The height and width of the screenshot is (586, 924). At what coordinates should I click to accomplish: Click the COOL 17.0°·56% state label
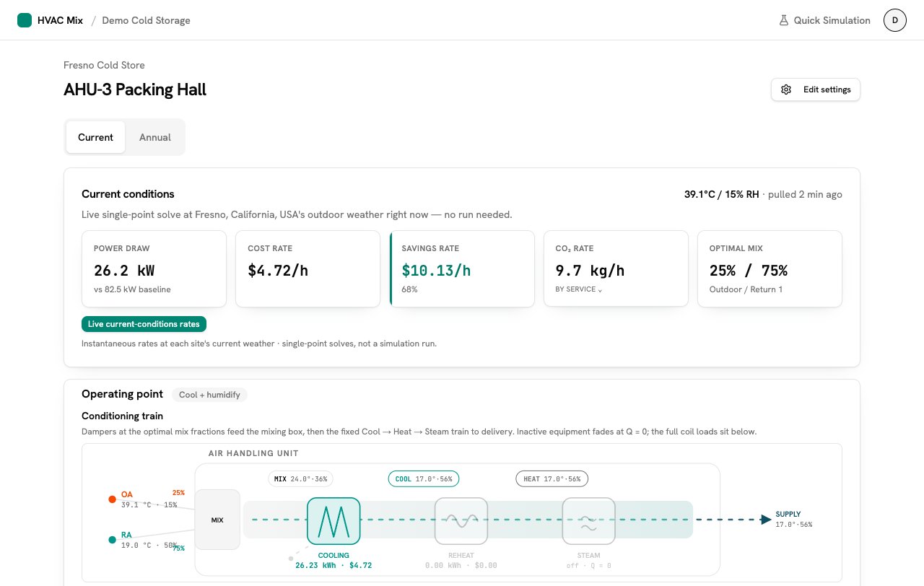click(424, 478)
